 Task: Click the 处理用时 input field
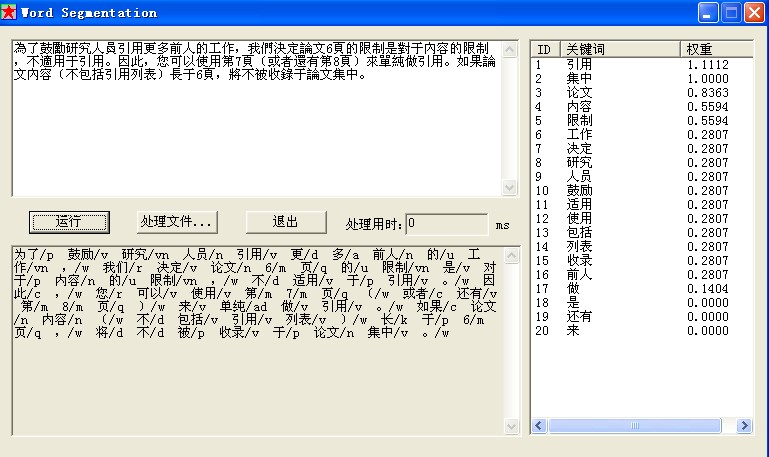click(447, 224)
